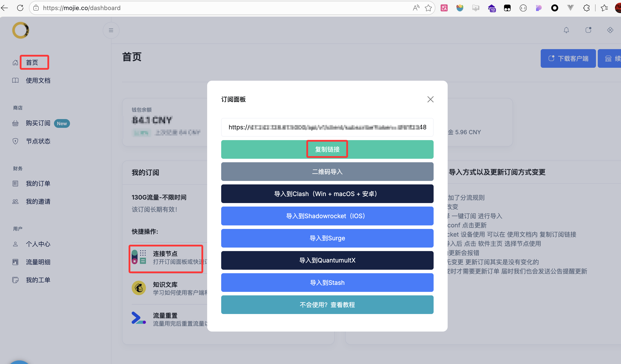This screenshot has width=621, height=364.
Task: Open the browser extensions puzzle icon
Action: (586, 8)
